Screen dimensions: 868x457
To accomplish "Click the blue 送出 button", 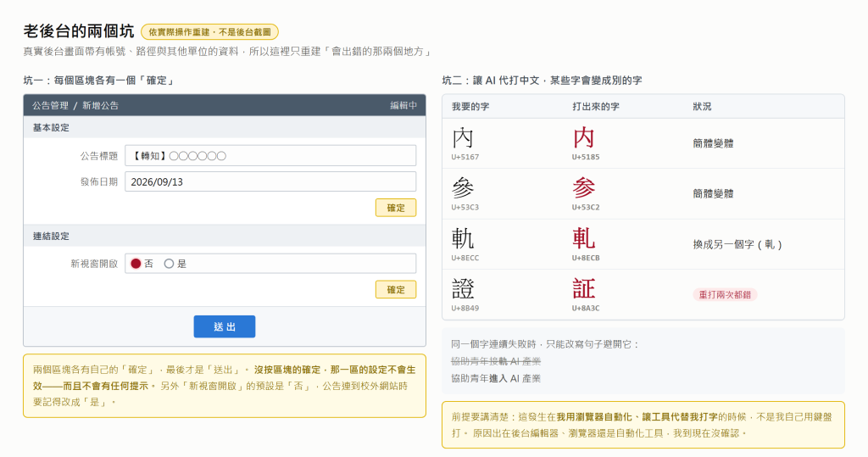I will pyautogui.click(x=224, y=326).
